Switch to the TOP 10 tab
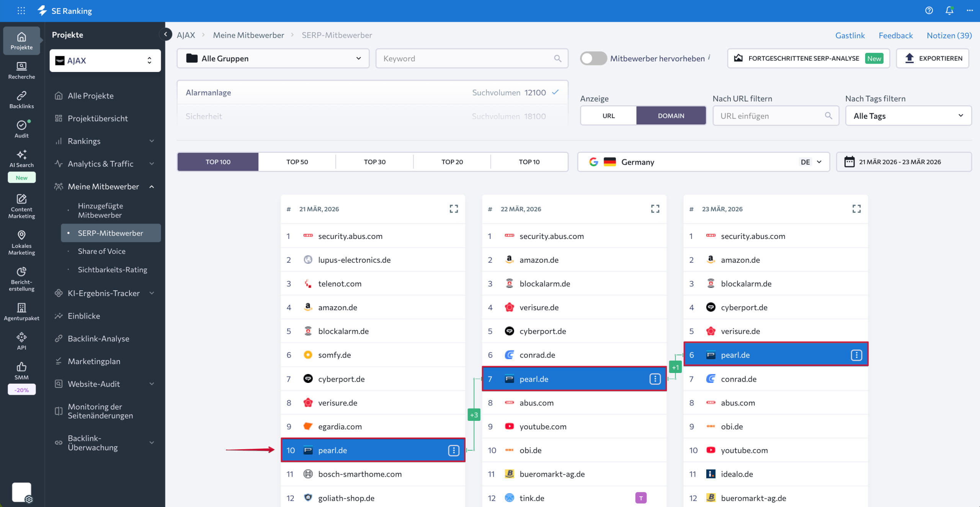980x507 pixels. (x=529, y=162)
